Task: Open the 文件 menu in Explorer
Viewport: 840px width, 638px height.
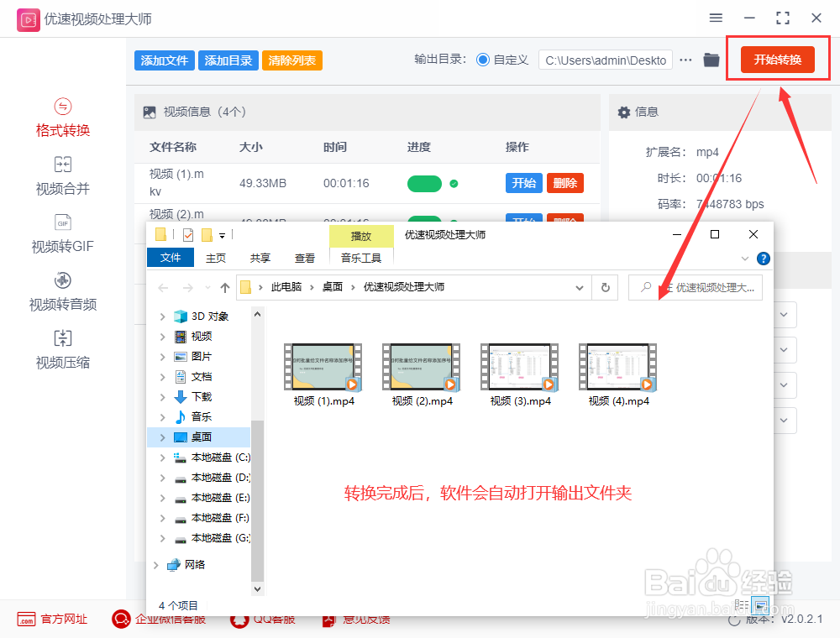Action: [171, 258]
